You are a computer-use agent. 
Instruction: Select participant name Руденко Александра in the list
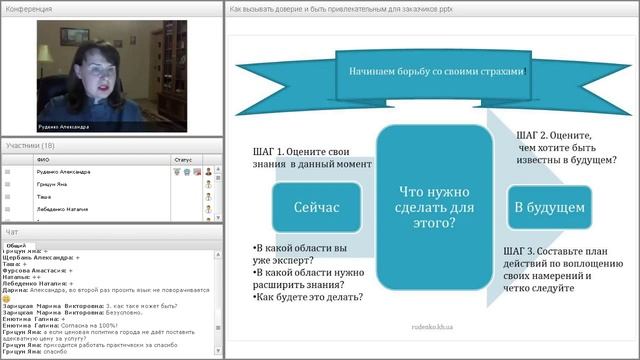[x=63, y=172]
